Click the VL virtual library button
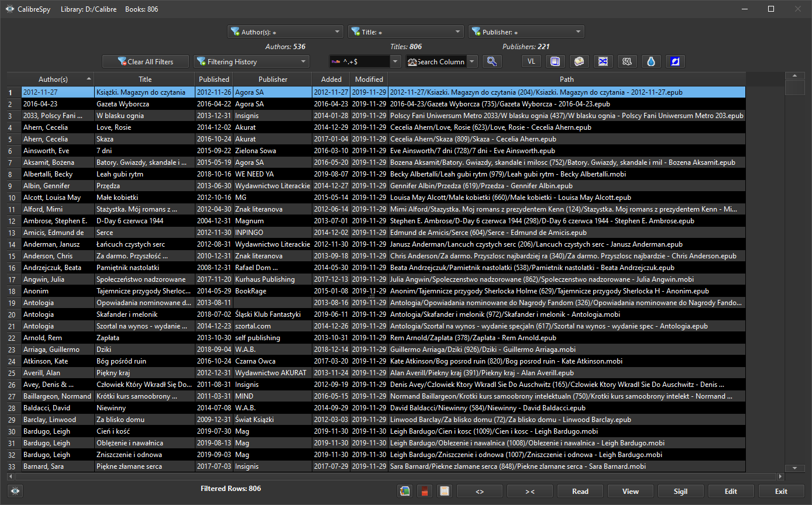The height and width of the screenshot is (505, 812). pos(531,61)
